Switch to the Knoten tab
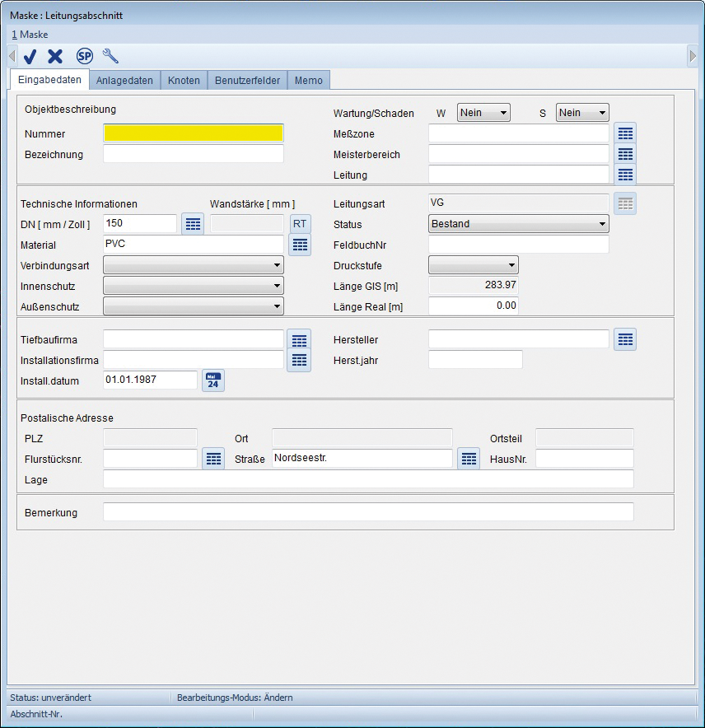The image size is (705, 728). click(x=184, y=80)
